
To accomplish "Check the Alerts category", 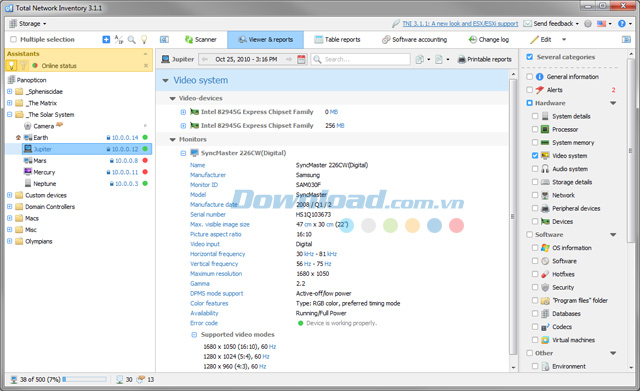I will pyautogui.click(x=529, y=90).
